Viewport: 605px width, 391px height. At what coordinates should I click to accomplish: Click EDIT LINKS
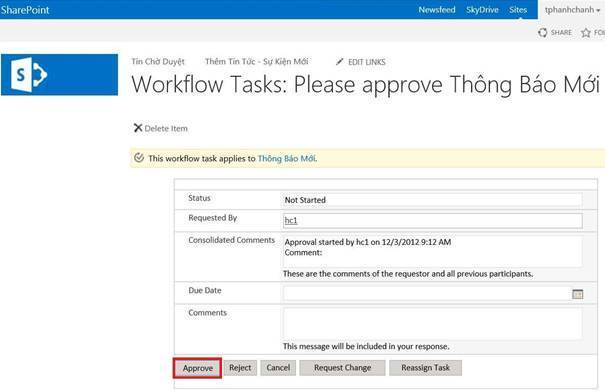tap(367, 62)
